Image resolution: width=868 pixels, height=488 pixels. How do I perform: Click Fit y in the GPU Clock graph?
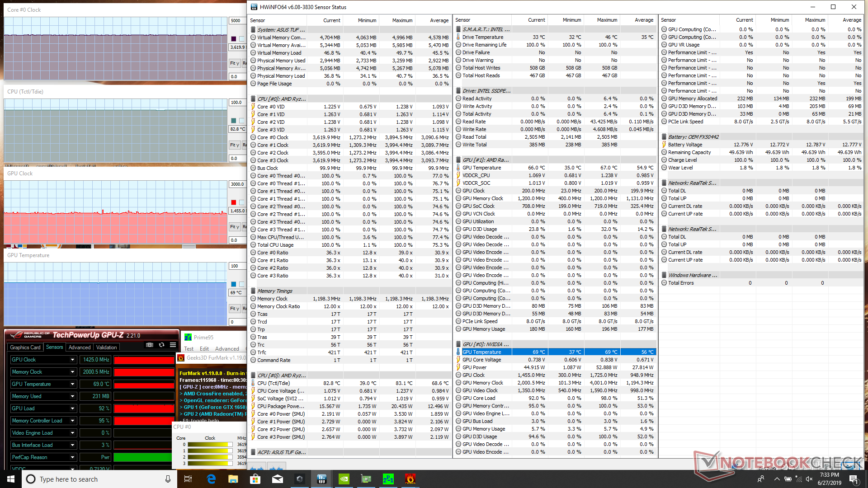(x=235, y=227)
